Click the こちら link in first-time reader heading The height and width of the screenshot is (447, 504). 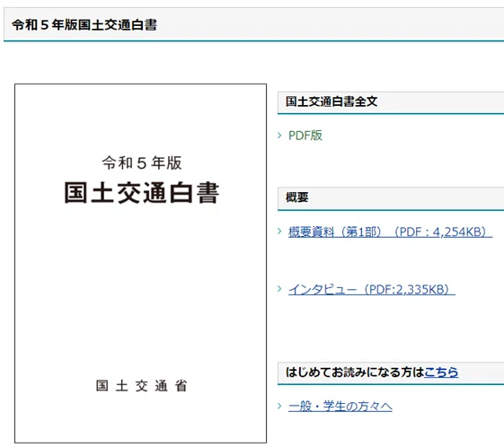pyautogui.click(x=441, y=372)
